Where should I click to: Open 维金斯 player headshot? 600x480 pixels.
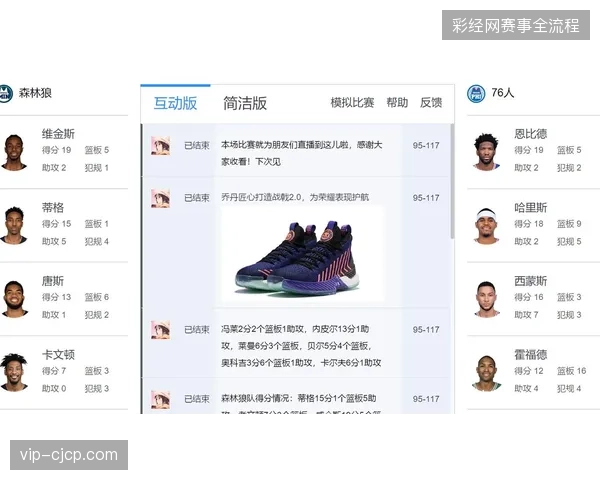13,152
